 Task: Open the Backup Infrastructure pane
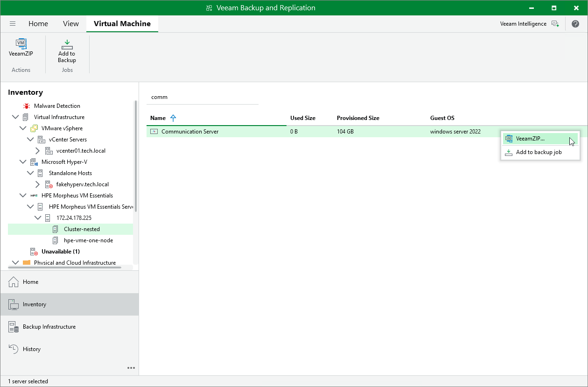[x=70, y=327]
